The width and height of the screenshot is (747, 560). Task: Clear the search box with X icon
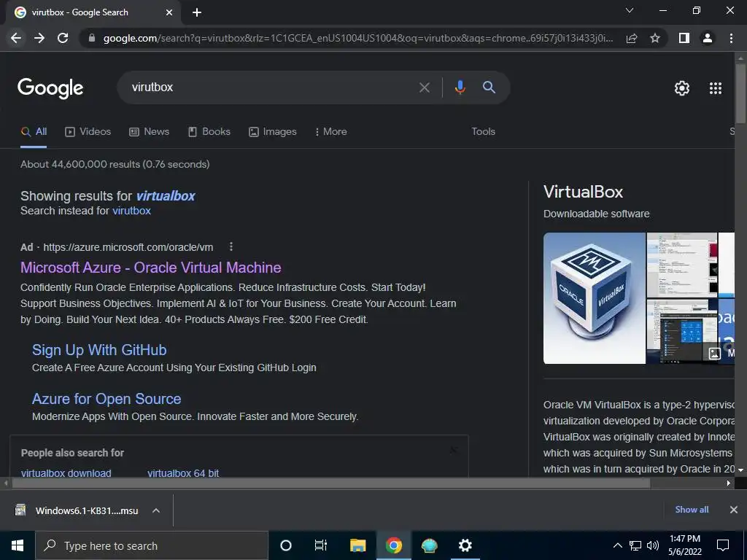click(424, 87)
